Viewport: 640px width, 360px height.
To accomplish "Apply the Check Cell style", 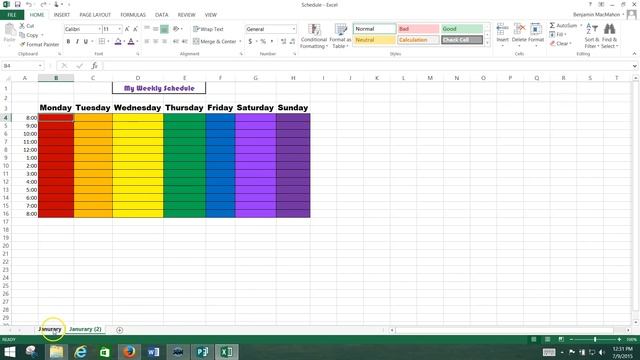I will click(462, 40).
